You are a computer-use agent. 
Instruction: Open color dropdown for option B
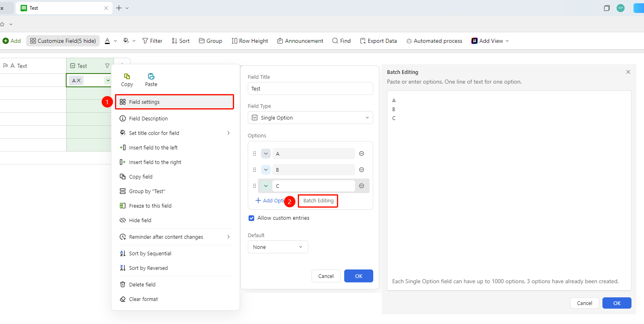(266, 170)
